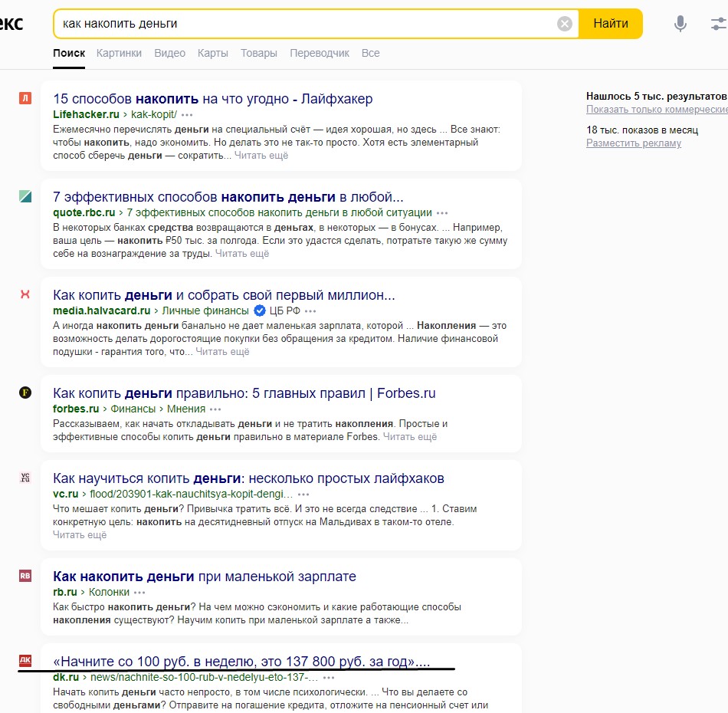728x713 pixels.
Task: Click the 'Нашлось 5 тыс. результатов' text
Action: click(657, 96)
